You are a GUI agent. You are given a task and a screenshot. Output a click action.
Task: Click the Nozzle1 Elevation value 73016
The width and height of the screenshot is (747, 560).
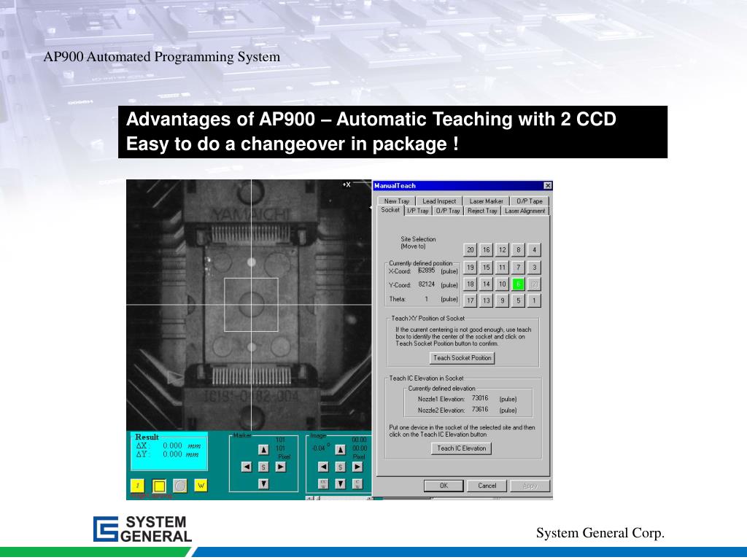click(480, 398)
